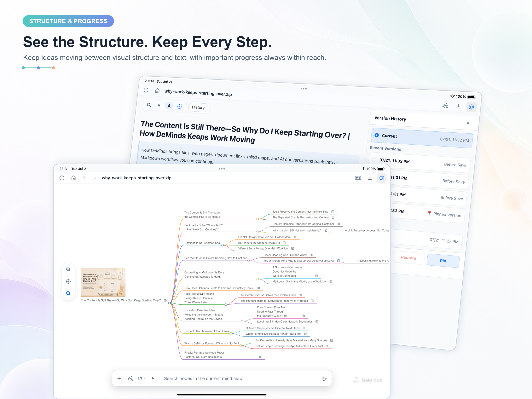
Task: Click the mind map layout icon in the bottom bar
Action: pos(130,378)
